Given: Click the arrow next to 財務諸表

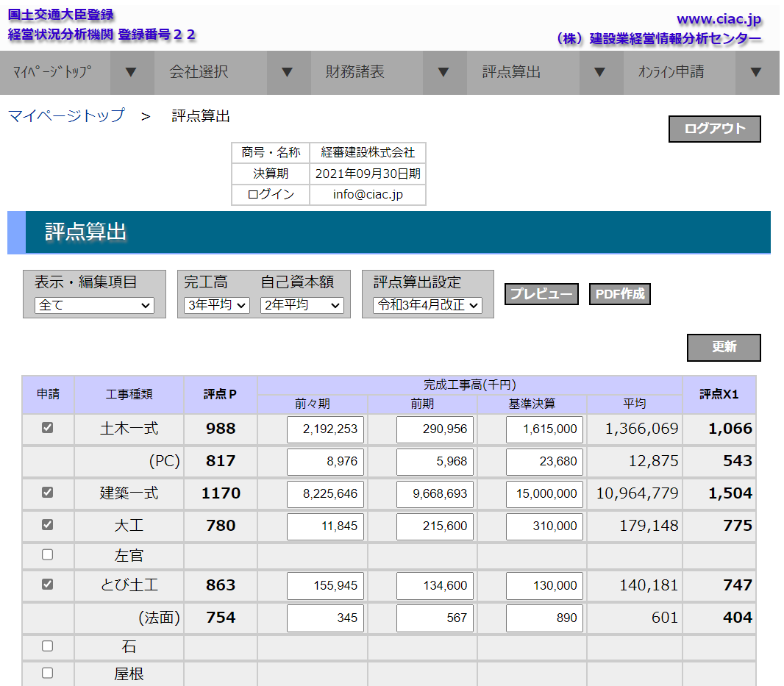Looking at the screenshot, I should [x=443, y=72].
